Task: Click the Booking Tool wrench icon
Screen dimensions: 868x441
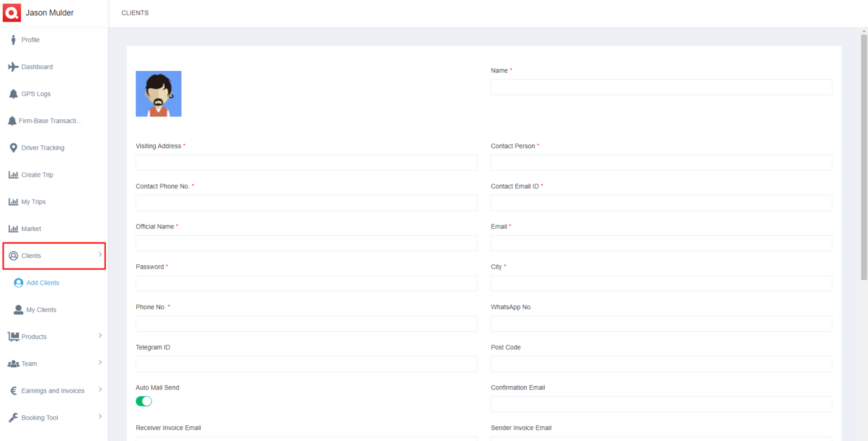Action: pyautogui.click(x=12, y=417)
